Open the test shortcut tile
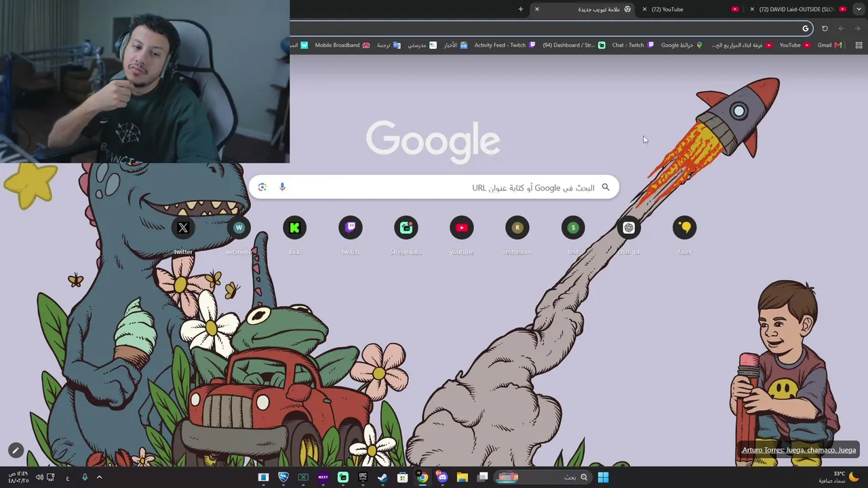This screenshot has height=488, width=868. (x=573, y=235)
